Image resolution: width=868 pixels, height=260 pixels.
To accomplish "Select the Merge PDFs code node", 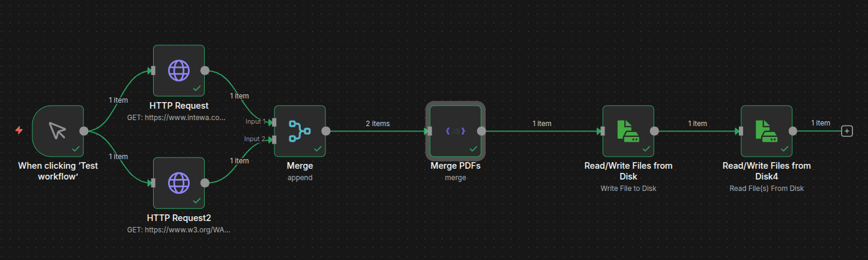I will pyautogui.click(x=455, y=131).
